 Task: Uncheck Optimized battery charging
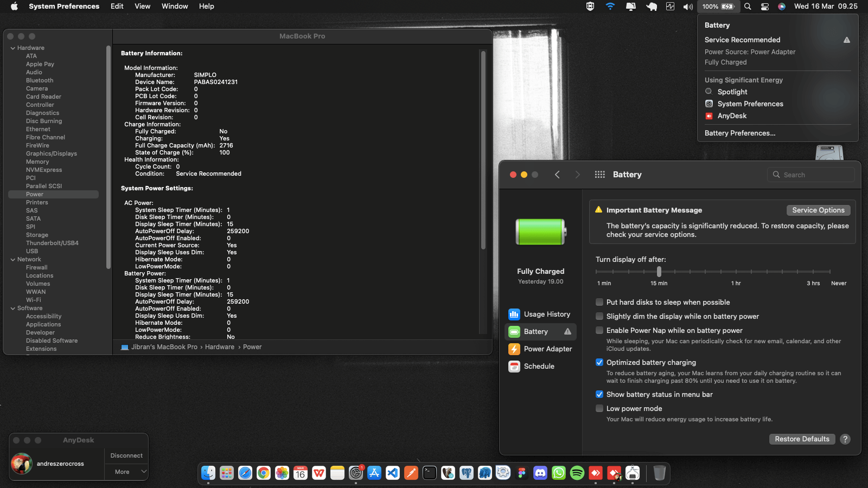599,363
